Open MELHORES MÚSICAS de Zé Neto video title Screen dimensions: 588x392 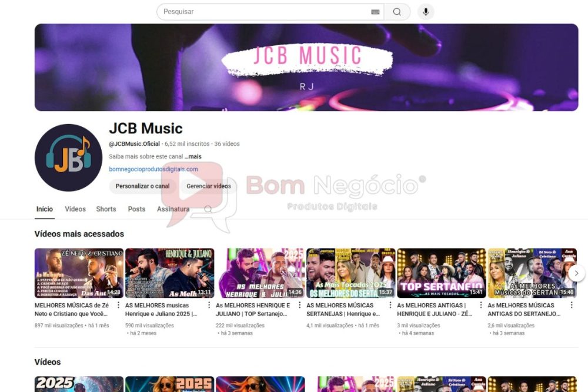pos(72,310)
